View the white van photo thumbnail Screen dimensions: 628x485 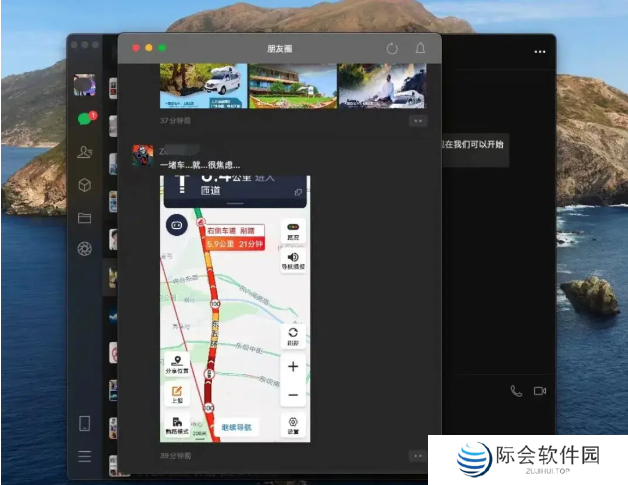pos(203,86)
